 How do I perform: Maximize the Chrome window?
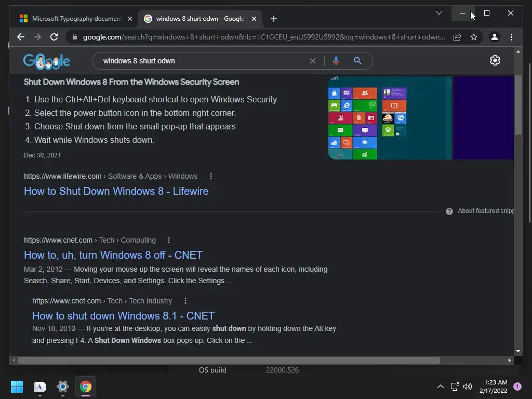pos(486,13)
